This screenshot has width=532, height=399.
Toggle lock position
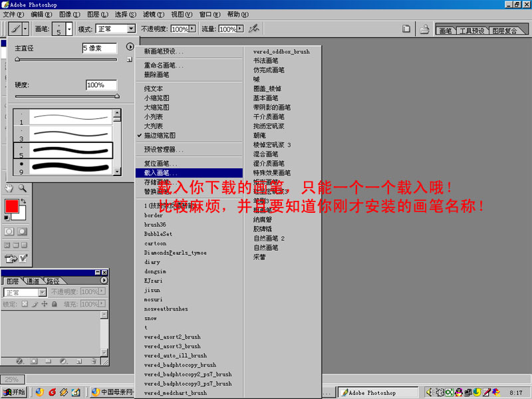(45, 304)
